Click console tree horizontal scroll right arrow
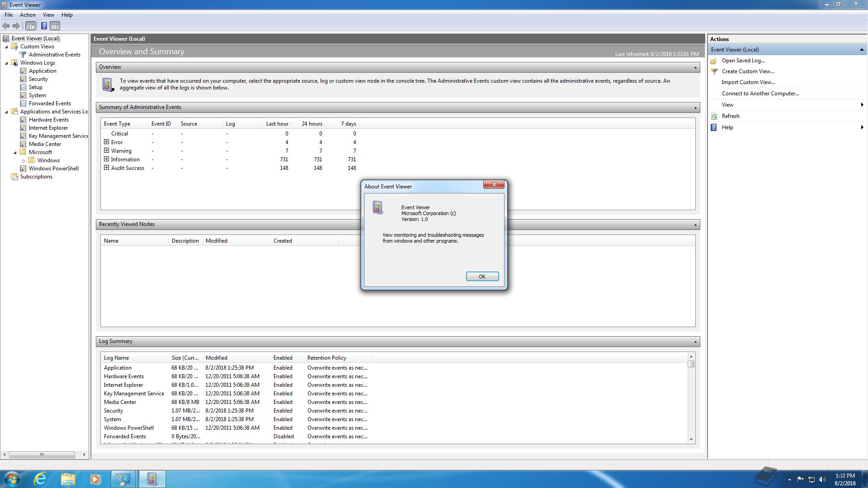 (84, 455)
